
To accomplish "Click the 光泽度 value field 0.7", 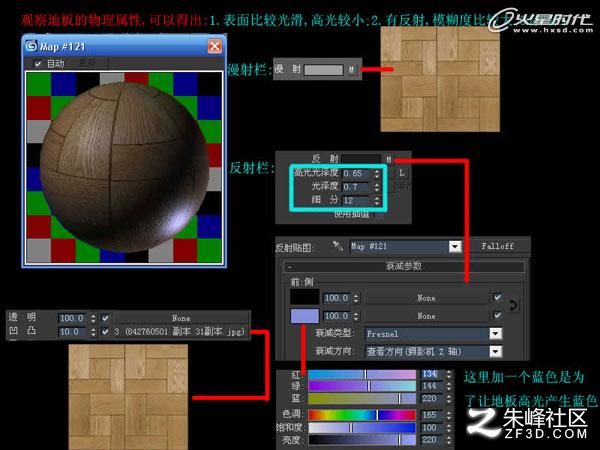I will pyautogui.click(x=357, y=187).
